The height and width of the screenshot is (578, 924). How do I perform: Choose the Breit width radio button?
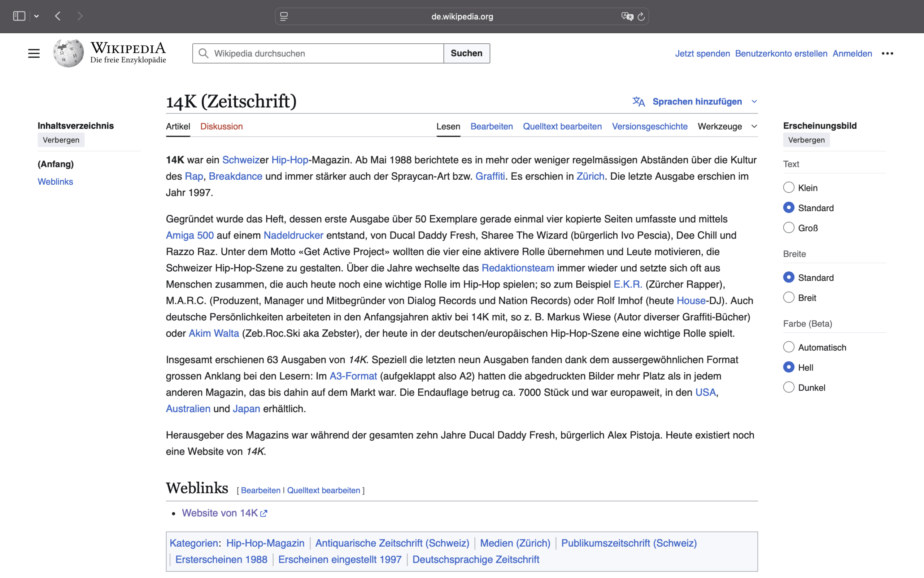tap(789, 297)
